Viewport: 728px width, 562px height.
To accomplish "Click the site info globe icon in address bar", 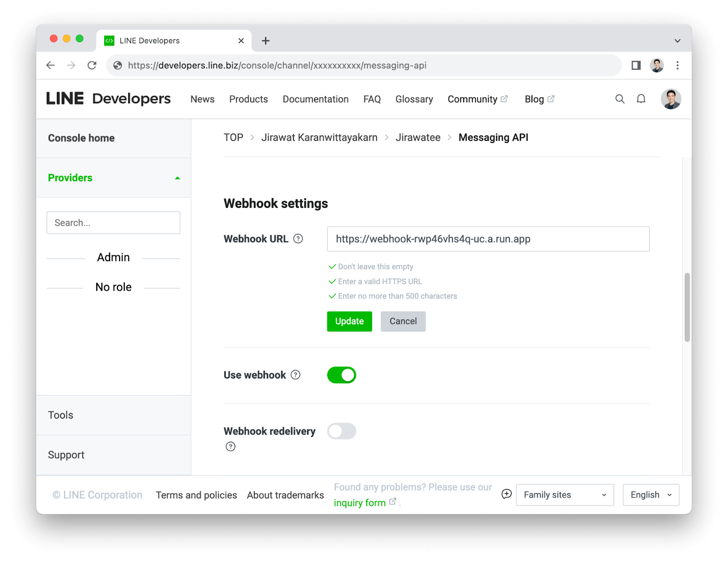I will pos(117,66).
